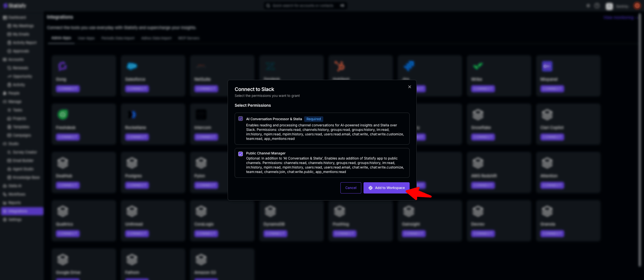Click the page's vertical scrollbar
Viewport: 644px width, 280px height.
coord(639,140)
